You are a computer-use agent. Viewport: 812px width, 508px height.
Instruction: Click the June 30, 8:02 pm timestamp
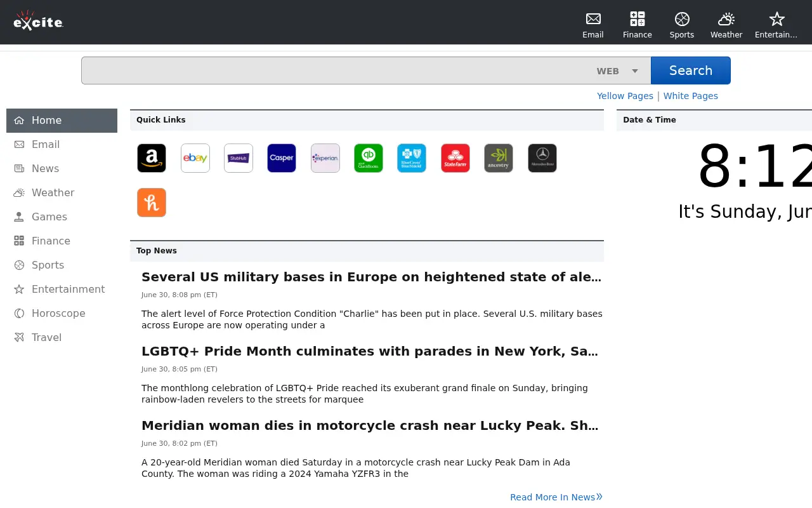[180, 443]
